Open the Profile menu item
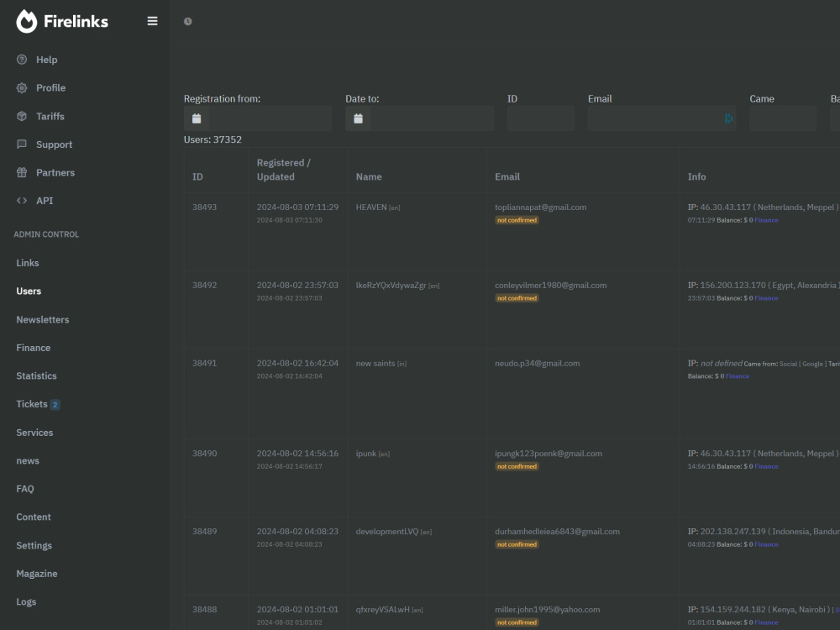840x630 pixels. click(51, 88)
